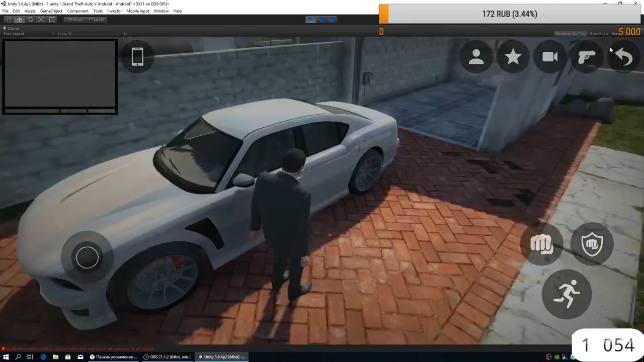Click the in-game minimap panel
This screenshot has width=644, height=362.
[x=60, y=77]
